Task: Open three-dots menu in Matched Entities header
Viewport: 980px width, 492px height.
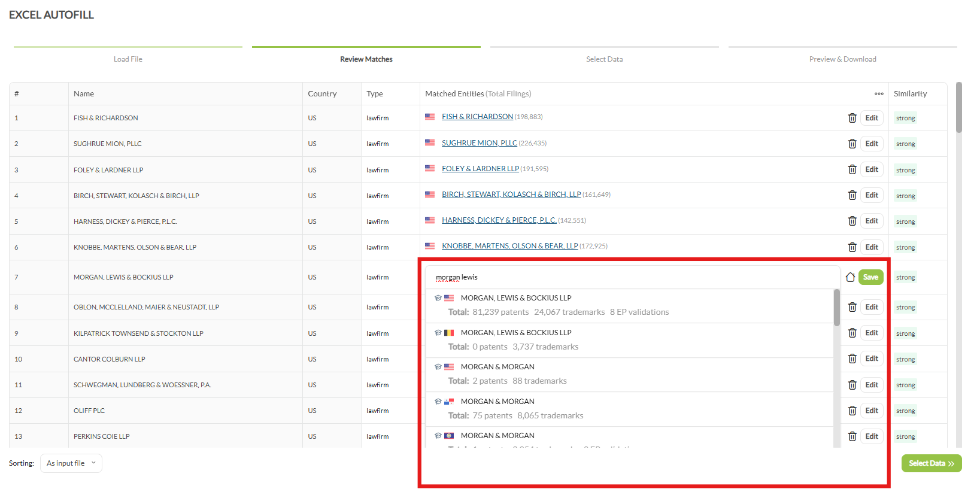Action: click(x=879, y=93)
